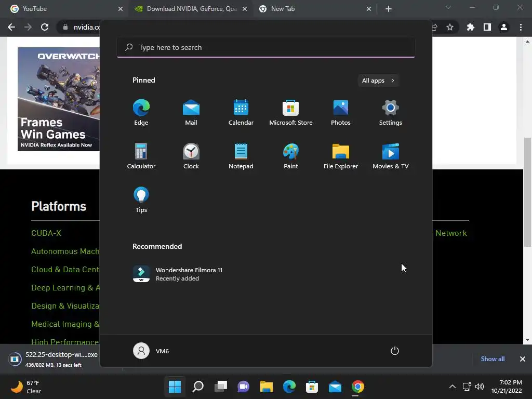Screen dimensions: 532x399
Task: Click the Overwatch Frames Win Games banner
Action: coord(59,99)
